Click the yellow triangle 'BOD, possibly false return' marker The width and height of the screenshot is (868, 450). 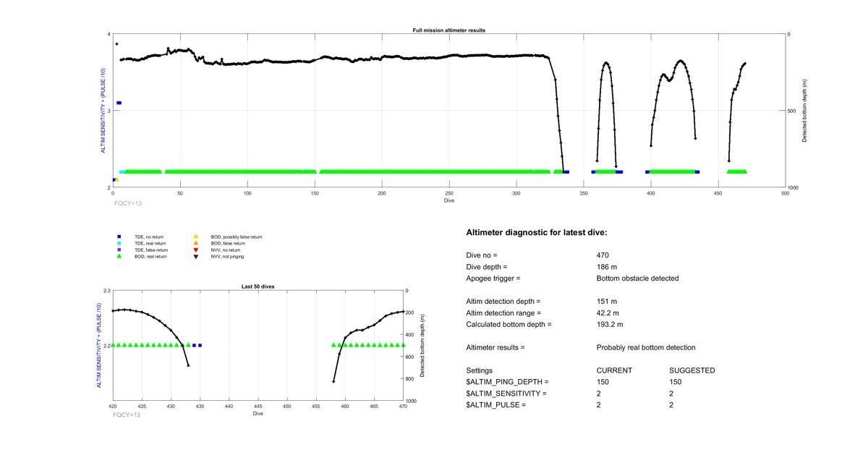click(195, 237)
